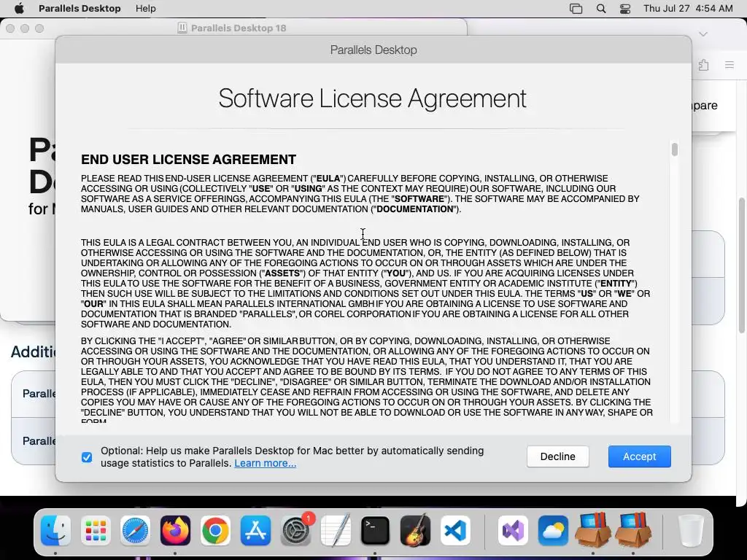747x560 pixels.
Task: Launch Safari from the Dock
Action: coord(135,530)
